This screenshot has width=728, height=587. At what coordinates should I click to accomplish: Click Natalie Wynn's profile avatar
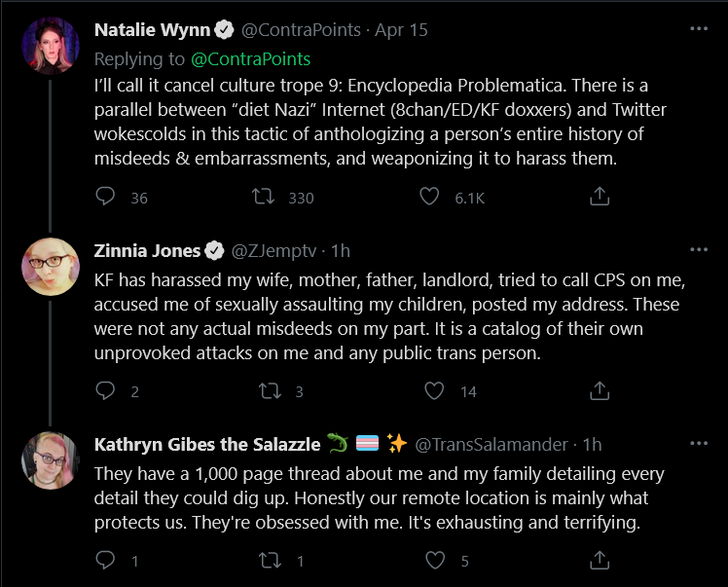pos(51,46)
